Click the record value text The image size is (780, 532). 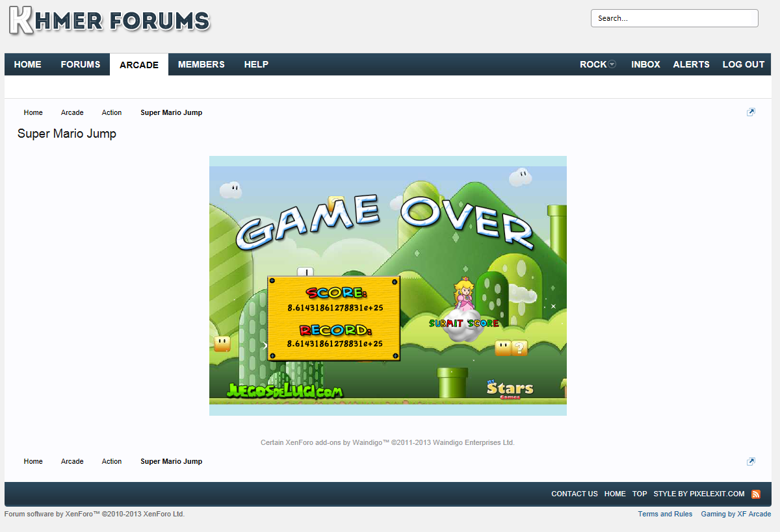[335, 344]
